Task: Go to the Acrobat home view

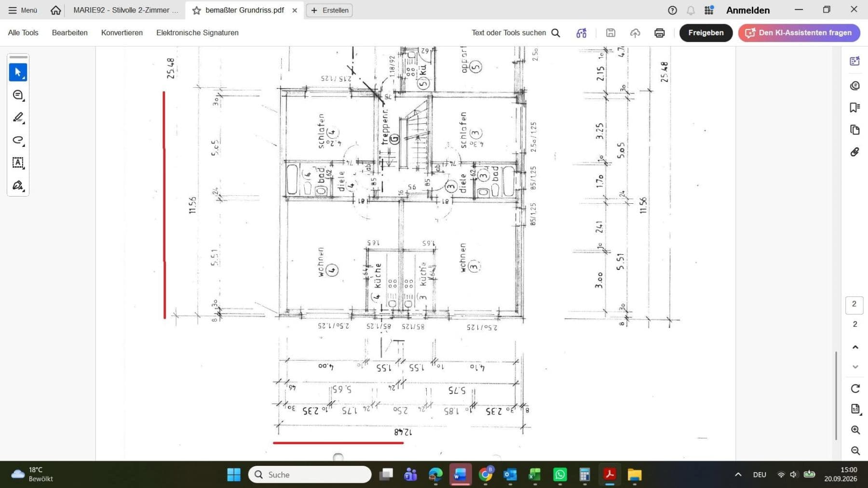Action: click(x=56, y=10)
